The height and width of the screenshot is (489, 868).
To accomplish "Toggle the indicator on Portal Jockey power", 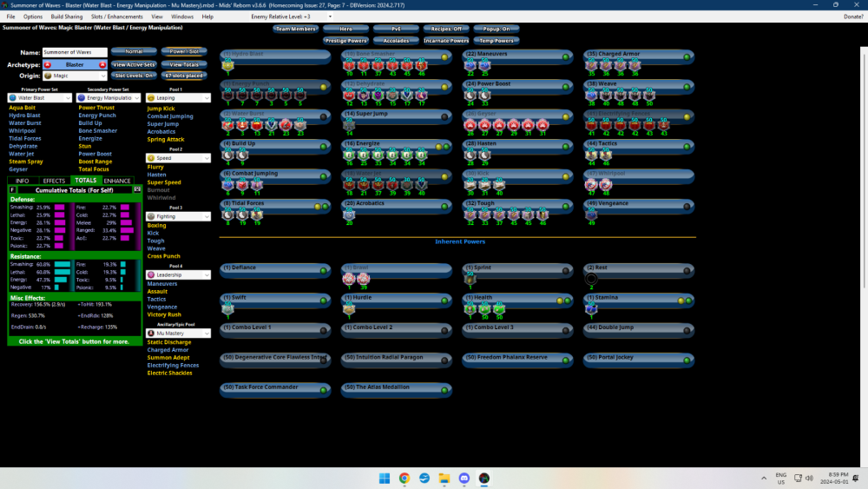I will pyautogui.click(x=687, y=360).
